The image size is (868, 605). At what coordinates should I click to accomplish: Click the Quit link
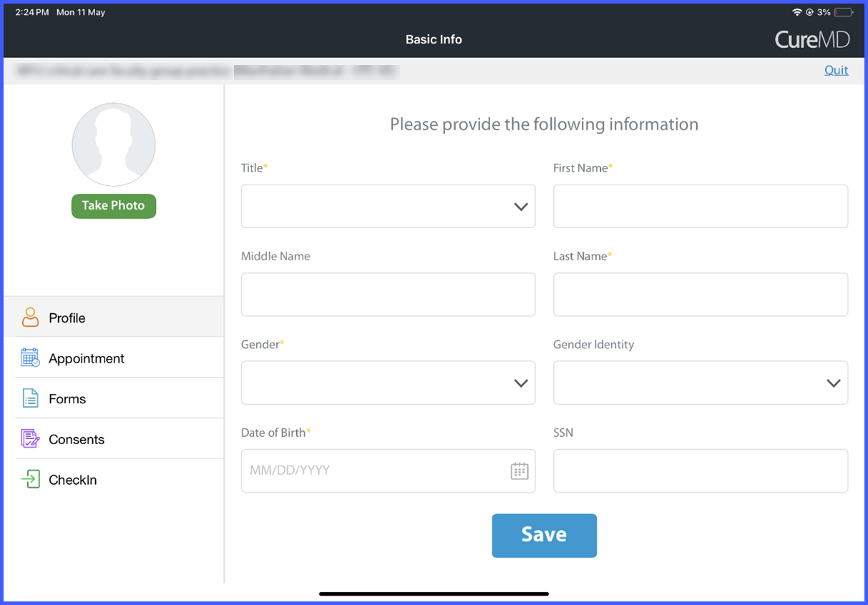coord(836,70)
